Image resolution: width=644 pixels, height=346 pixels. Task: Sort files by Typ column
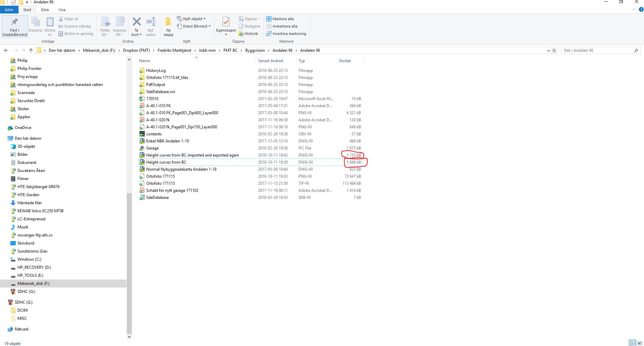click(x=316, y=61)
